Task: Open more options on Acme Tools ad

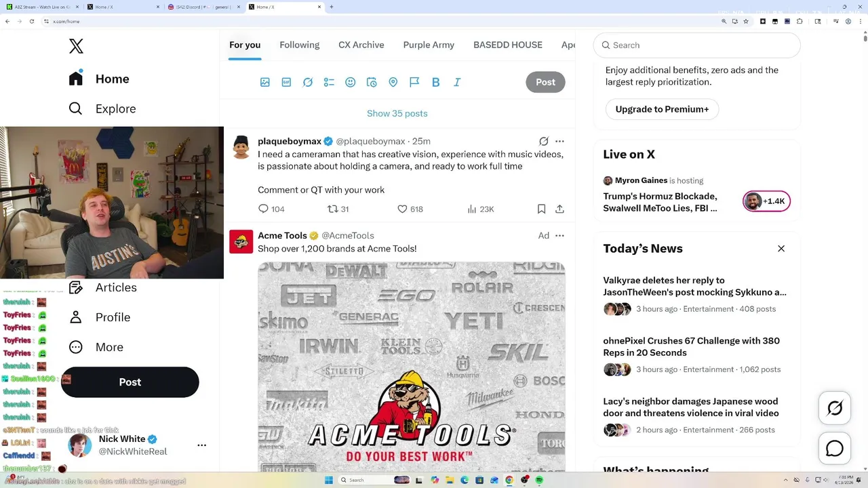Action: (559, 235)
